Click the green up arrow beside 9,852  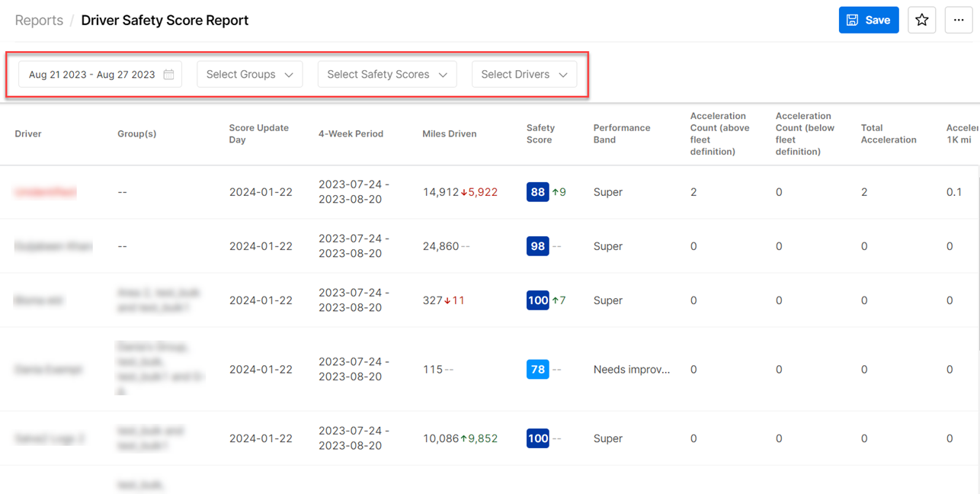[464, 439]
